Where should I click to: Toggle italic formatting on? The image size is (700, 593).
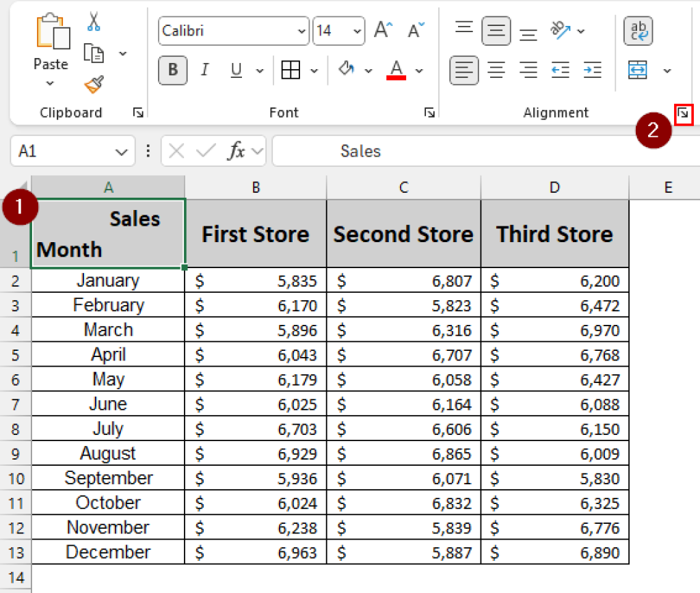(204, 70)
